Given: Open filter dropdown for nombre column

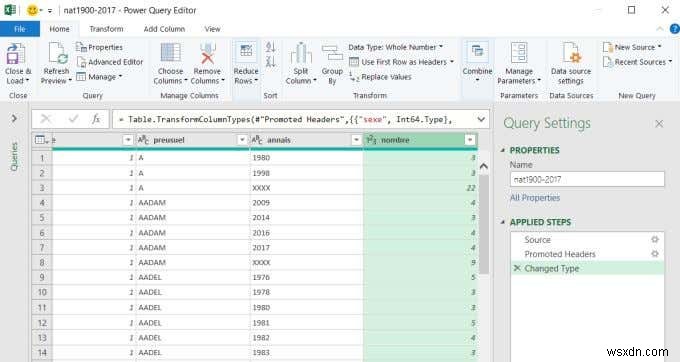Looking at the screenshot, I should [470, 140].
